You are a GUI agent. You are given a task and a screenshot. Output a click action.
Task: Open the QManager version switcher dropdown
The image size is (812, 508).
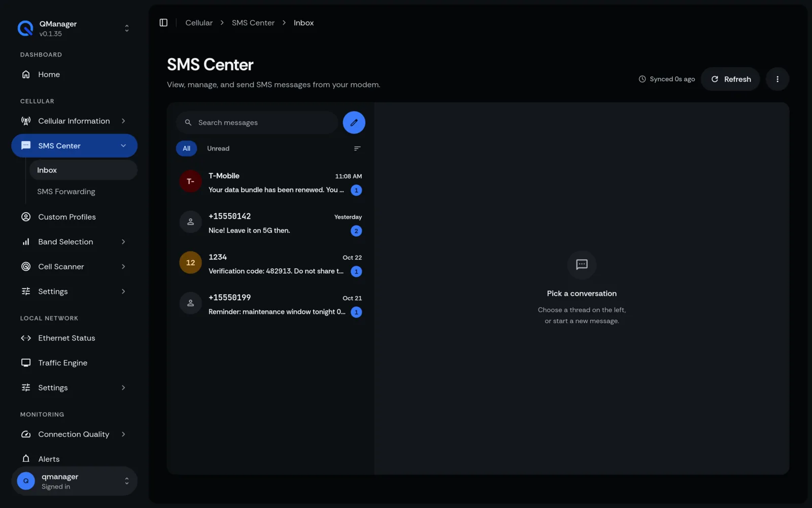pos(127,28)
